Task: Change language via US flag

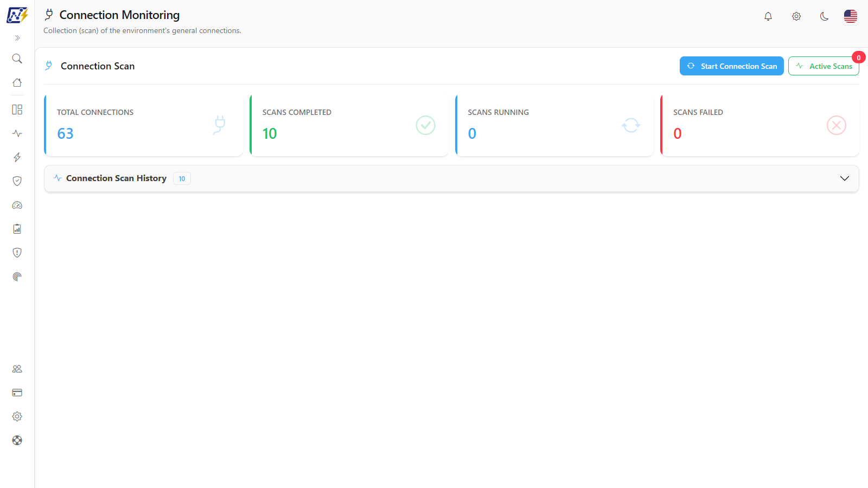Action: click(x=851, y=16)
